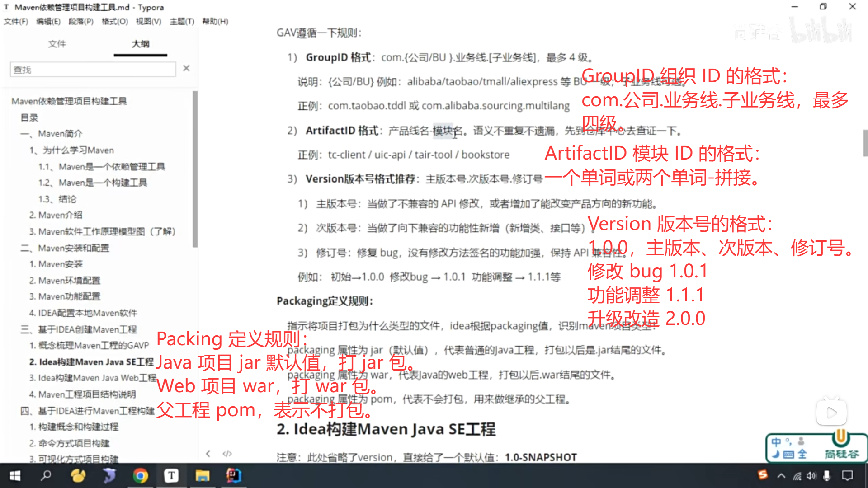Open the 段落(P) menu
868x488 pixels.
(81, 21)
